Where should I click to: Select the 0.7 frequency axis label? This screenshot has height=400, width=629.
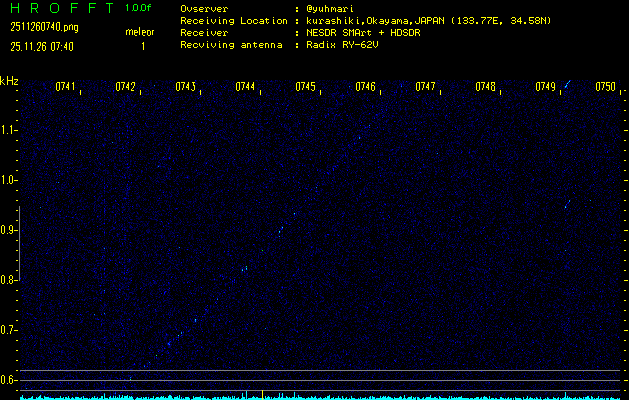pyautogui.click(x=9, y=330)
